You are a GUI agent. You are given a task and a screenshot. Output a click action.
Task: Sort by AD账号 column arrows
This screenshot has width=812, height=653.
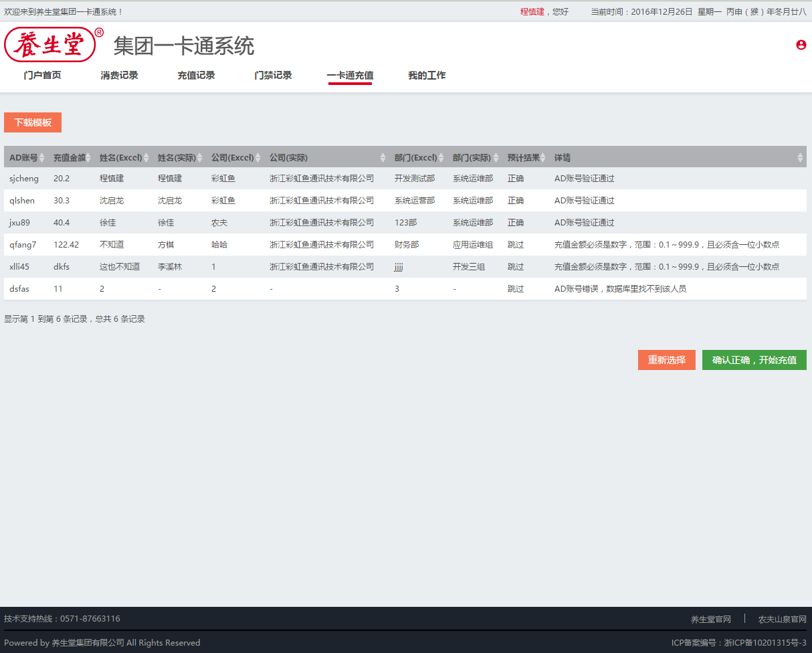41,158
